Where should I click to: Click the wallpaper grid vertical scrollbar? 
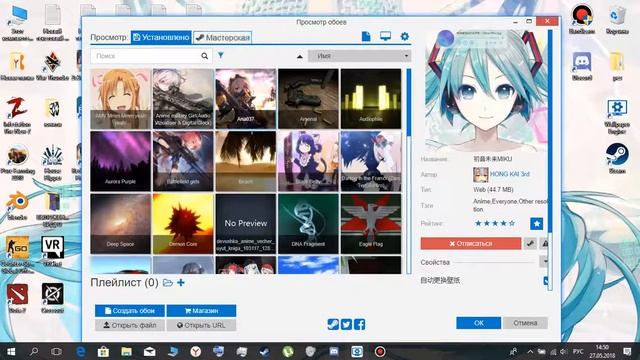pos(408,171)
